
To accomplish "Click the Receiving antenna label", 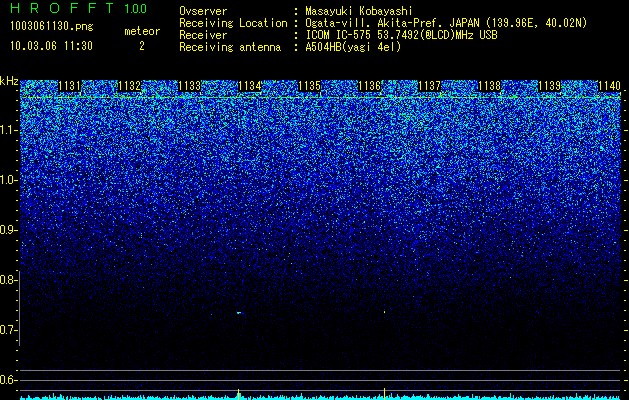I will [x=230, y=47].
